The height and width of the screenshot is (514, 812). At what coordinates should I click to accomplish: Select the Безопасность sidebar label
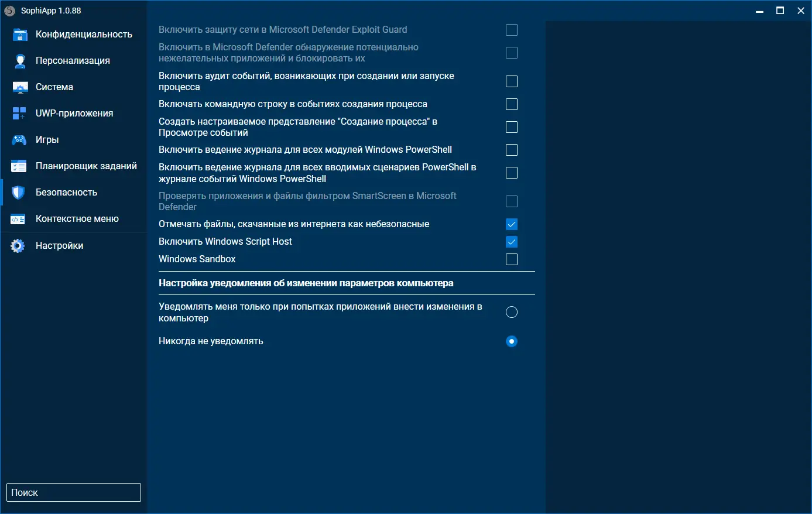(66, 193)
